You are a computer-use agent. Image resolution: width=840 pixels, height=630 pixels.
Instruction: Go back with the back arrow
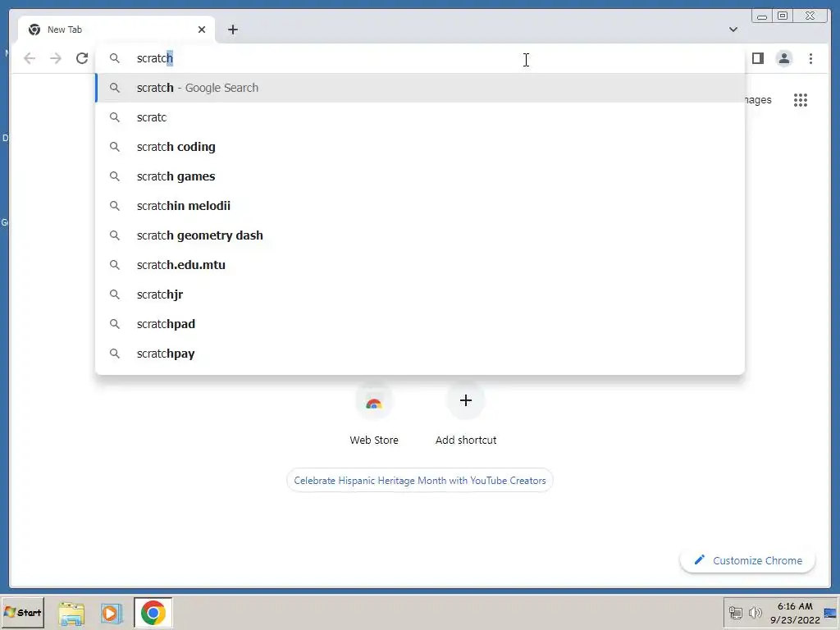point(30,58)
